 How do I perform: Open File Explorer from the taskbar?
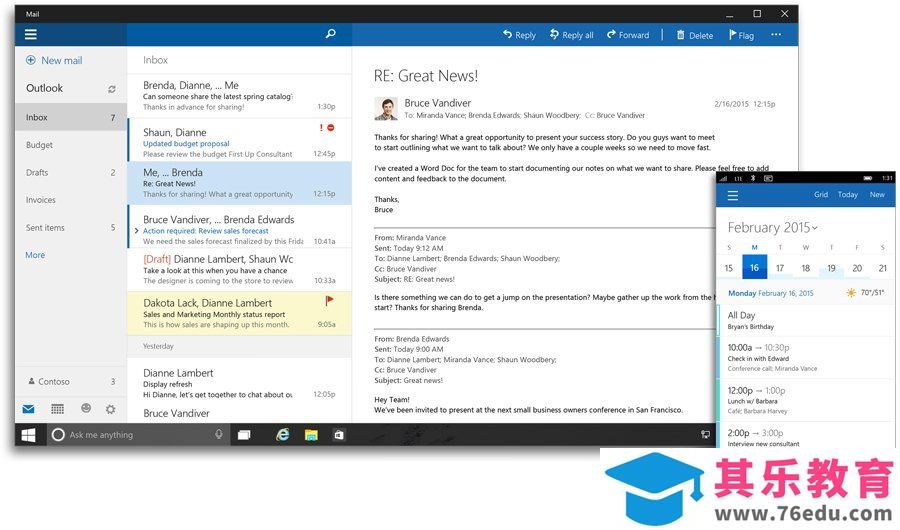(311, 435)
